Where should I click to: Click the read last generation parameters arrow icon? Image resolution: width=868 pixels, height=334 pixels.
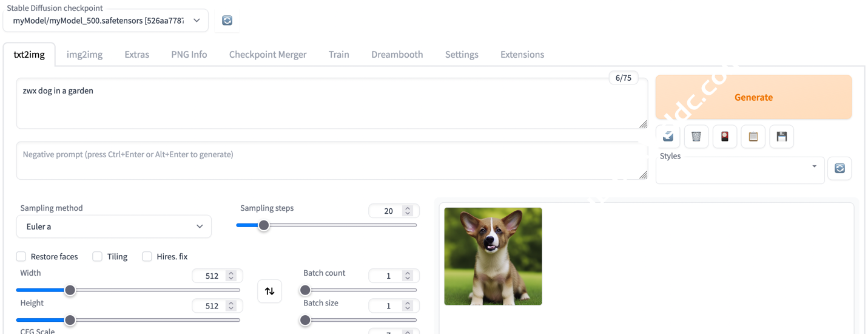(668, 137)
